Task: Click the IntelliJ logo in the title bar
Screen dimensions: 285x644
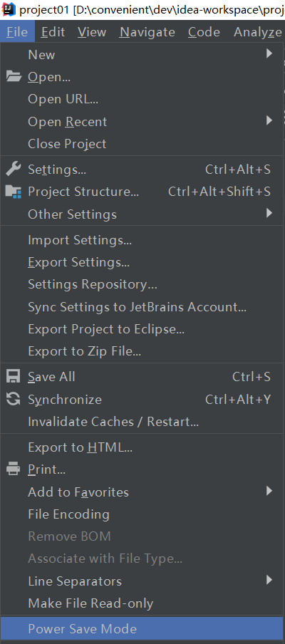Action: point(8,9)
